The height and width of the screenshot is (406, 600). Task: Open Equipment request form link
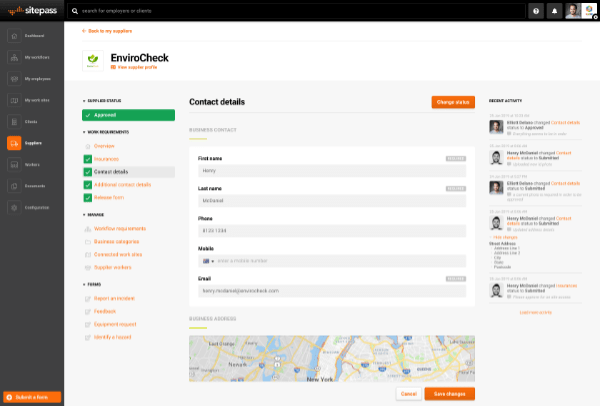(115, 325)
